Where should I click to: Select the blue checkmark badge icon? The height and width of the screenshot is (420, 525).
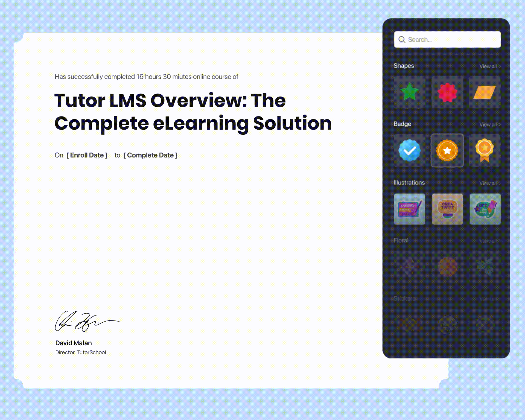click(409, 150)
